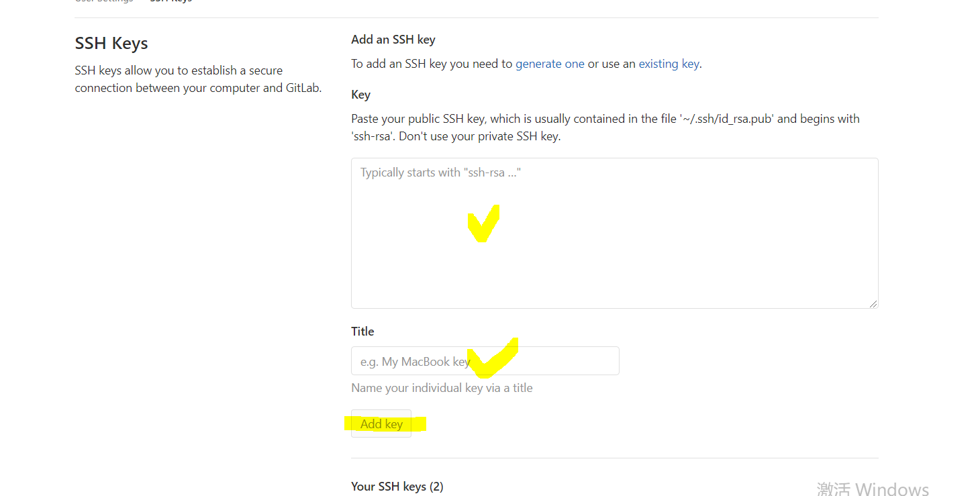Click the SSH Keys breadcrumb item
Viewport: 980px width, 496px height.
tap(170, 1)
